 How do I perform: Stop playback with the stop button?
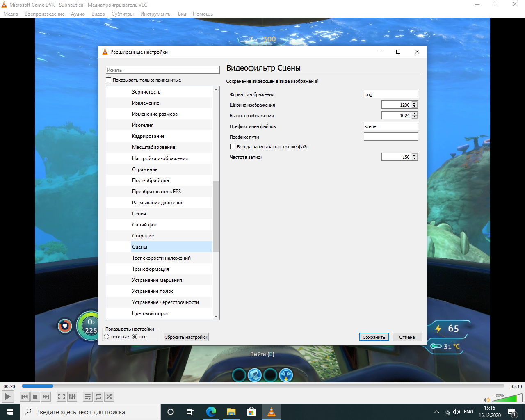pyautogui.click(x=35, y=397)
